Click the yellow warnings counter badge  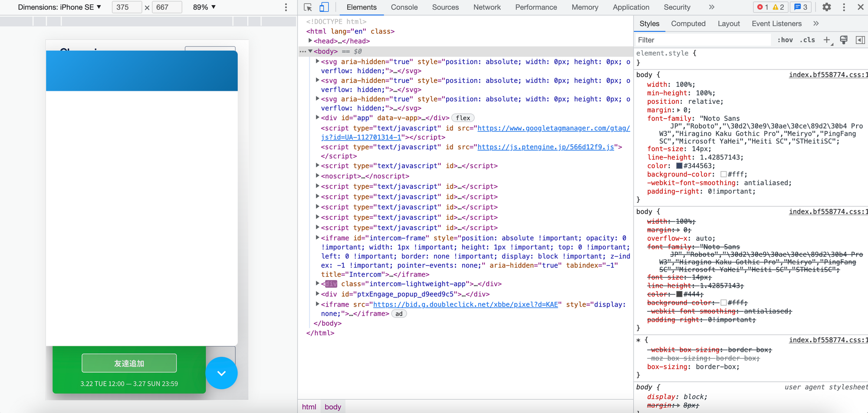(778, 7)
